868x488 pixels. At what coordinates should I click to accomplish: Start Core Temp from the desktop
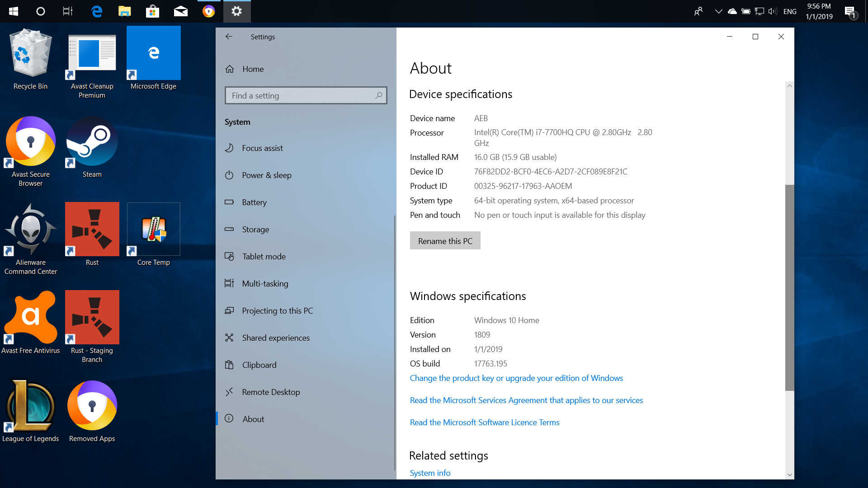tap(153, 229)
